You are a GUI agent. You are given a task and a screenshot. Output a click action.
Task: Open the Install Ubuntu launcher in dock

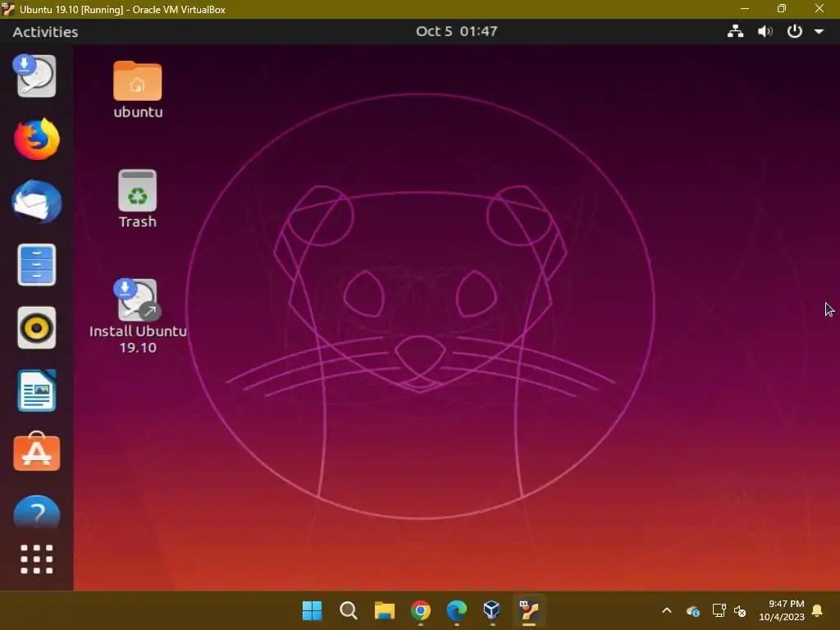(x=35, y=75)
